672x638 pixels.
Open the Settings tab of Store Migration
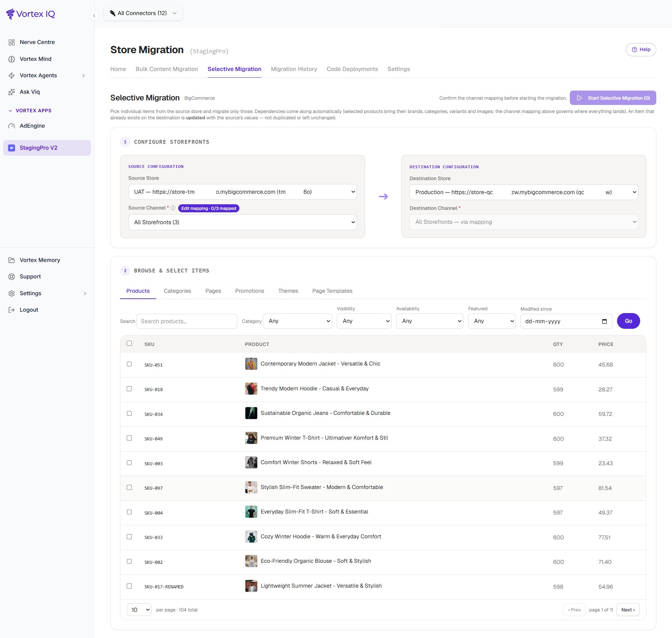pyautogui.click(x=399, y=69)
